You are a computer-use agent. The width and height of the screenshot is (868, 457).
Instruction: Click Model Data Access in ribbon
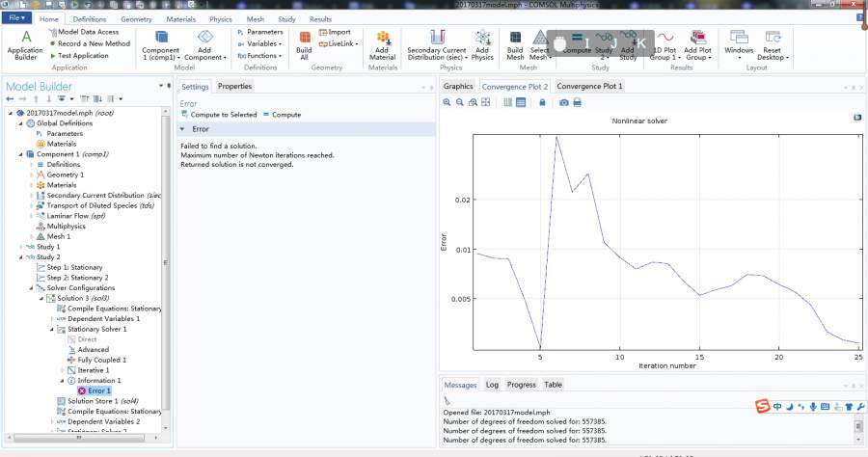pos(84,32)
